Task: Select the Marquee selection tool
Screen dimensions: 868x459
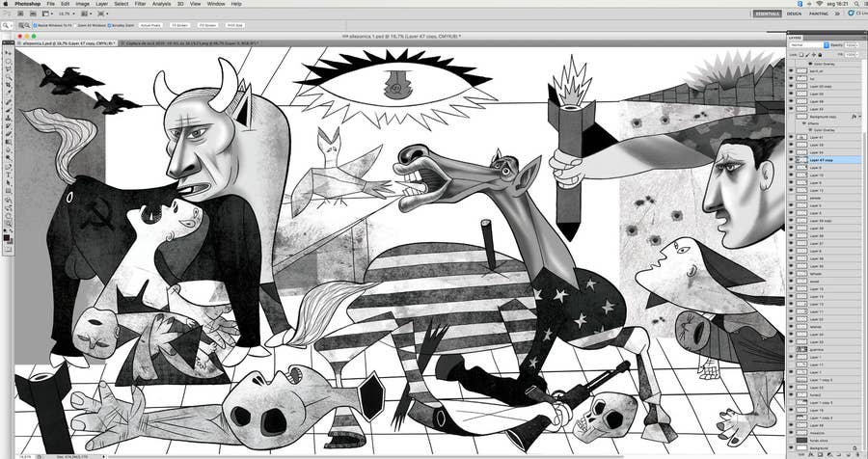Action: click(9, 62)
